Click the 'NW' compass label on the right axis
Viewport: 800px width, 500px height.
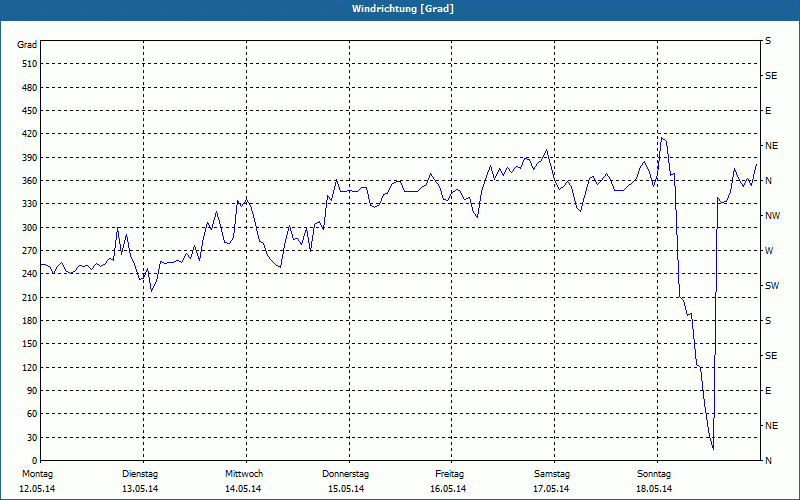(771, 216)
